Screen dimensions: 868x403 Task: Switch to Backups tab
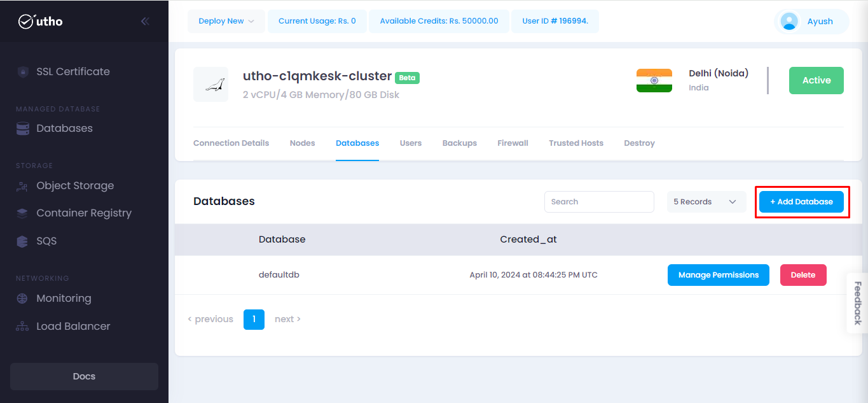[460, 143]
